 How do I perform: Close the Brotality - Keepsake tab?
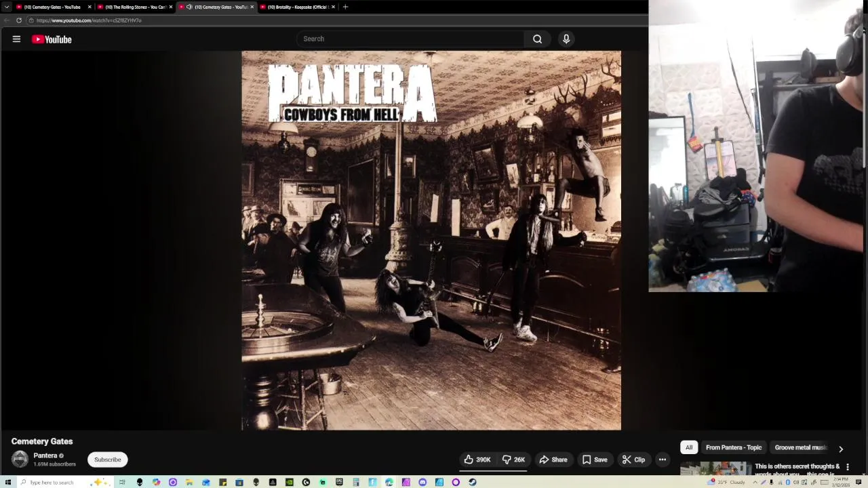[333, 7]
